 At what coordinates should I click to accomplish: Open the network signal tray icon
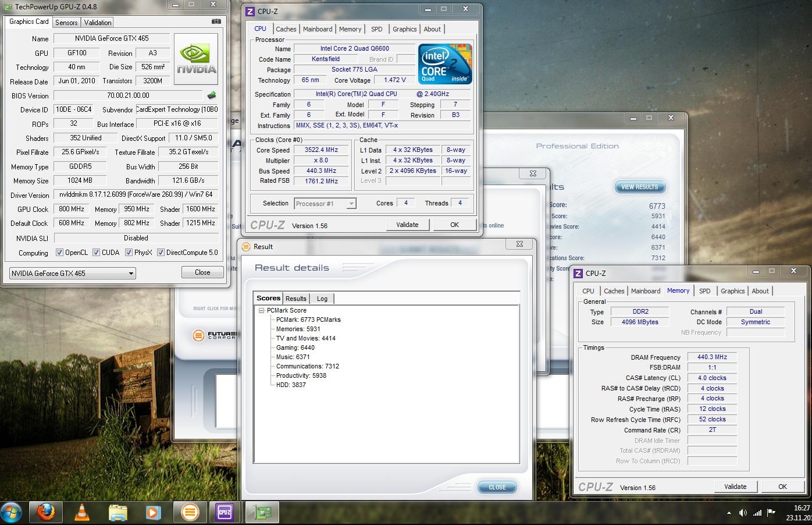[757, 513]
